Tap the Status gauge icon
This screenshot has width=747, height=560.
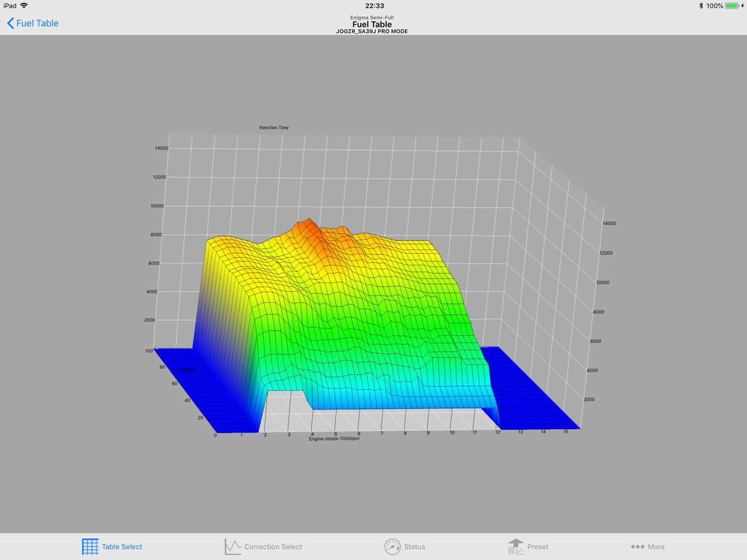click(x=392, y=547)
